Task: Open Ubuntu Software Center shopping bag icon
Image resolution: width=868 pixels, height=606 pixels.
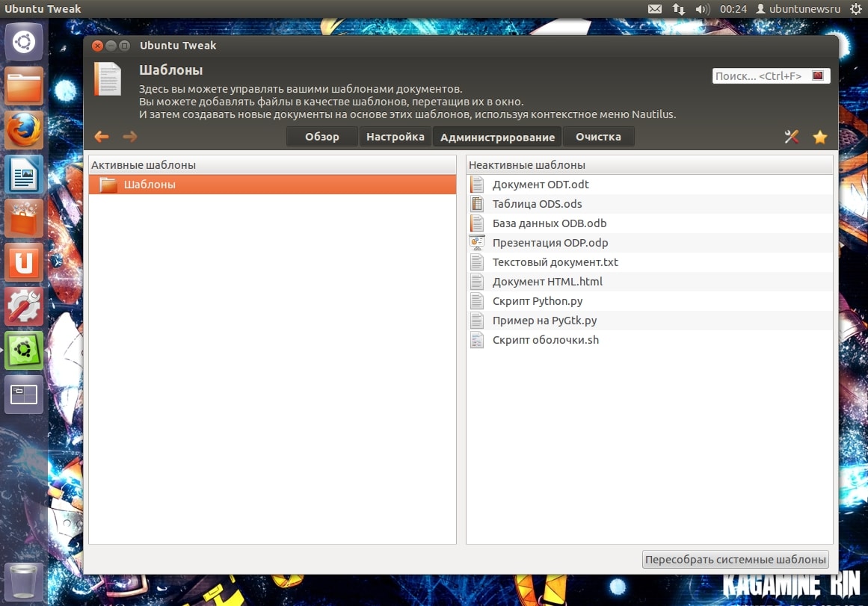Action: [x=24, y=219]
